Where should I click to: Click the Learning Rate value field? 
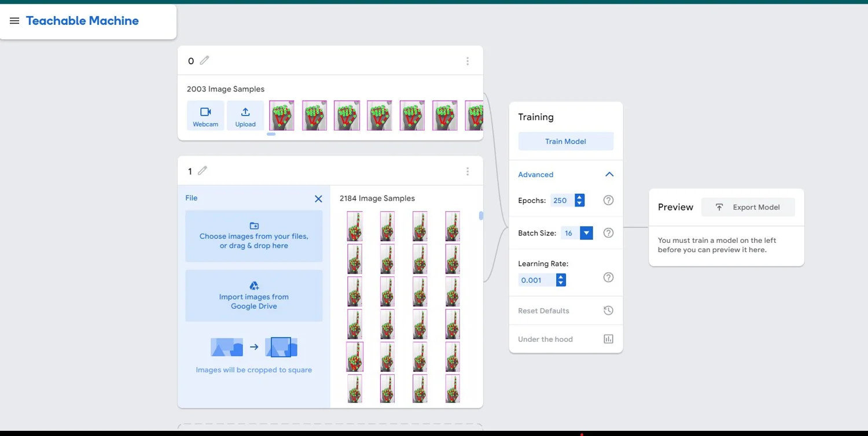pos(536,280)
